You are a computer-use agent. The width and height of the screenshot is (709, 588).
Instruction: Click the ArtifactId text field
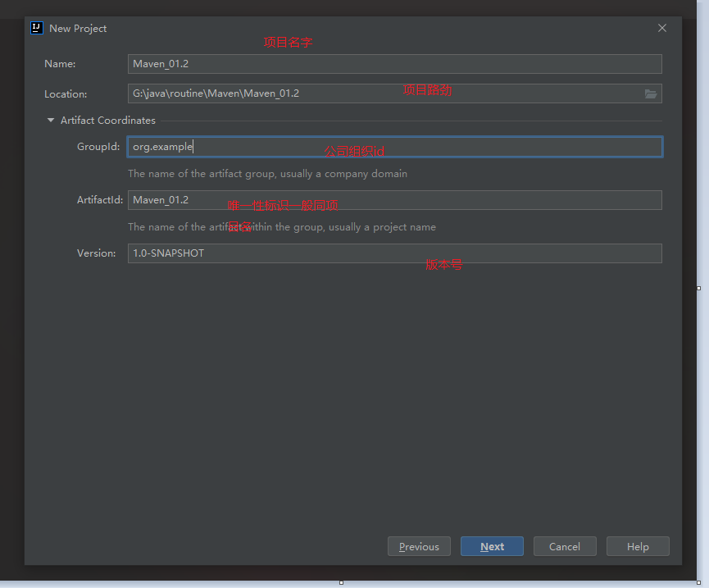click(395, 200)
